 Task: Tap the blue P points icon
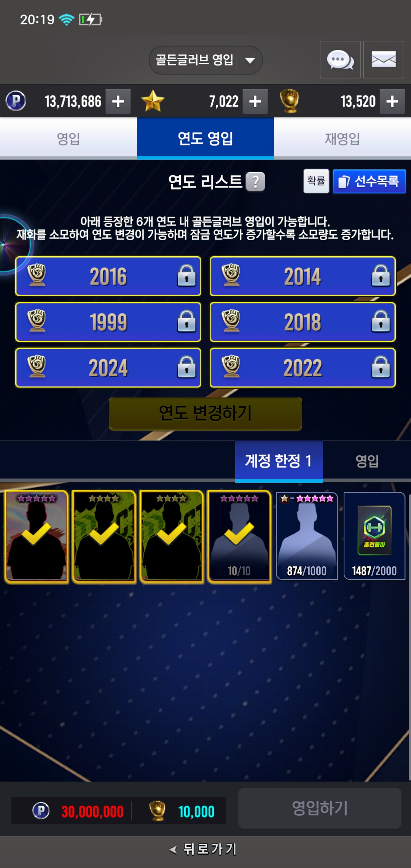(16, 101)
